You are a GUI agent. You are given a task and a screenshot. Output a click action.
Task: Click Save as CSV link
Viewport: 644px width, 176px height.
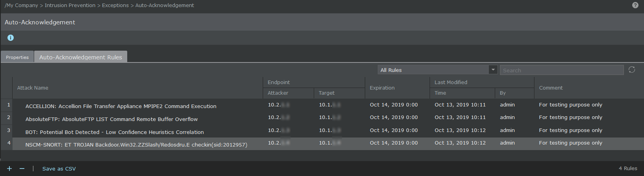pyautogui.click(x=59, y=169)
